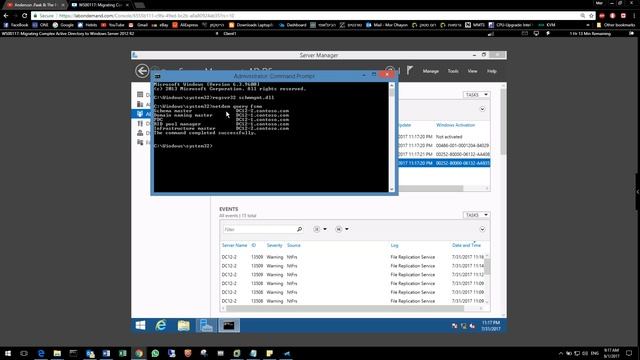
Task: Open the View menu in Server Manager
Action: (x=472, y=71)
